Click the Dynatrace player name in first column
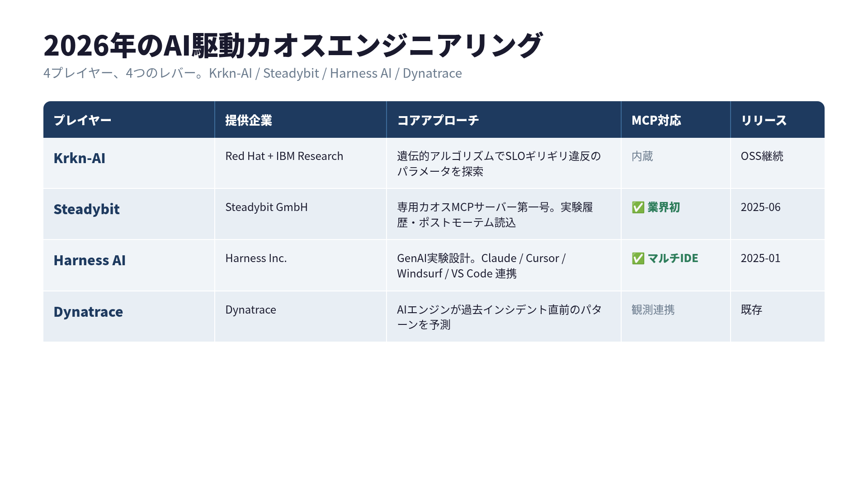Image resolution: width=868 pixels, height=488 pixels. coord(88,312)
